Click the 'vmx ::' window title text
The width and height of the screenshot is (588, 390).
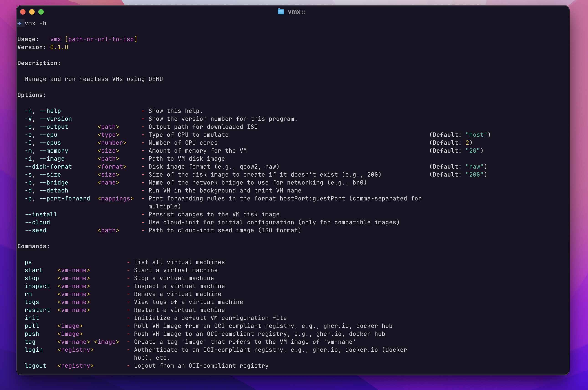click(x=297, y=12)
